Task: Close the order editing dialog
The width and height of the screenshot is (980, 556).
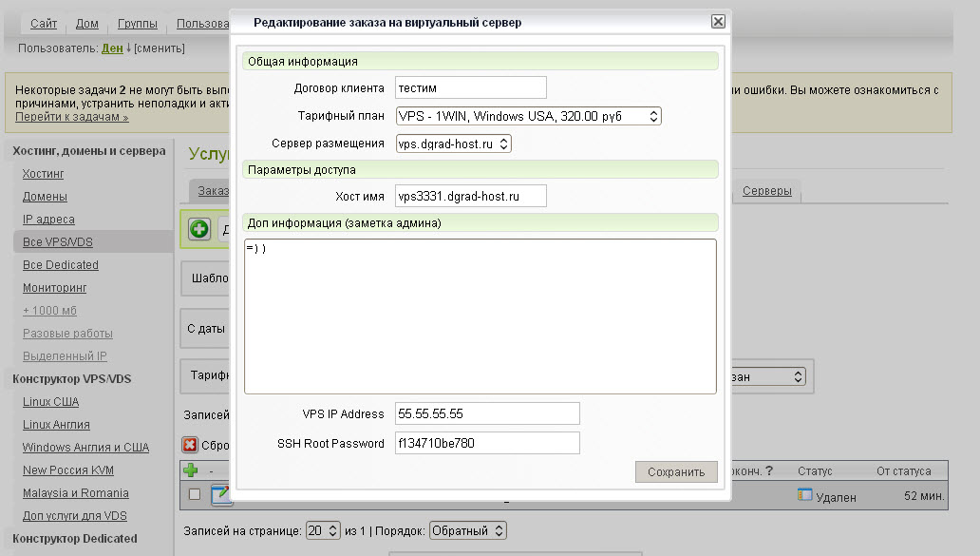Action: [x=718, y=22]
